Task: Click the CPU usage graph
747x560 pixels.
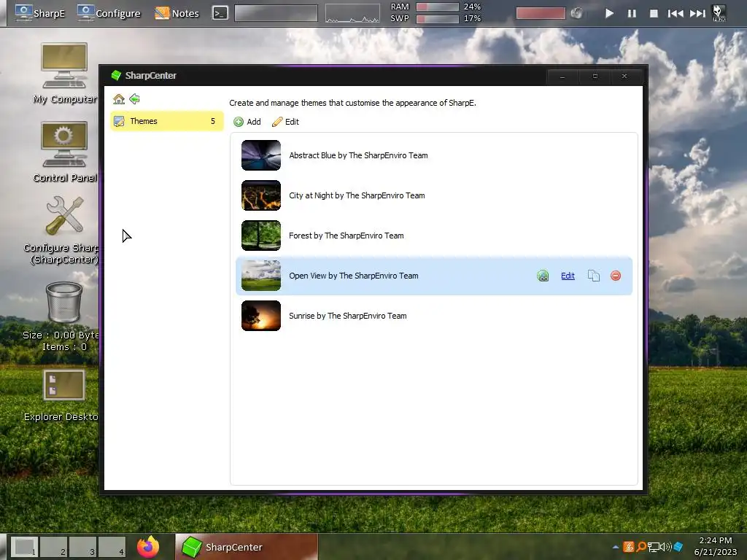Action: pyautogui.click(x=352, y=13)
